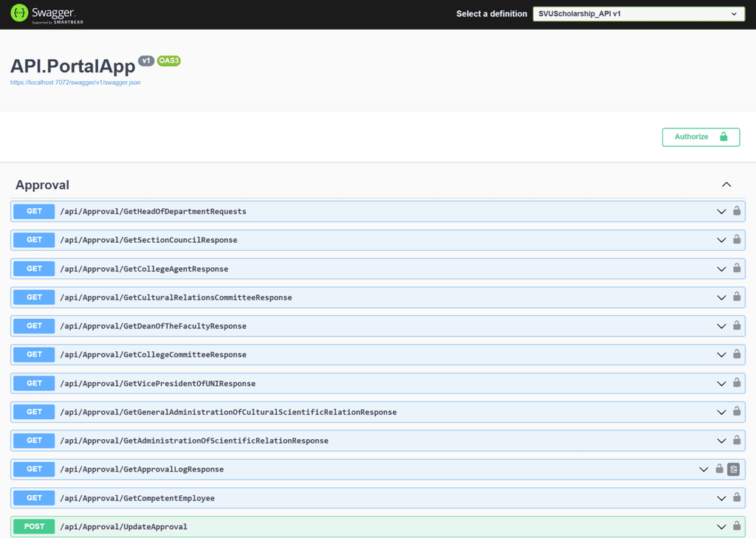Click the Approval section heading

coord(42,185)
